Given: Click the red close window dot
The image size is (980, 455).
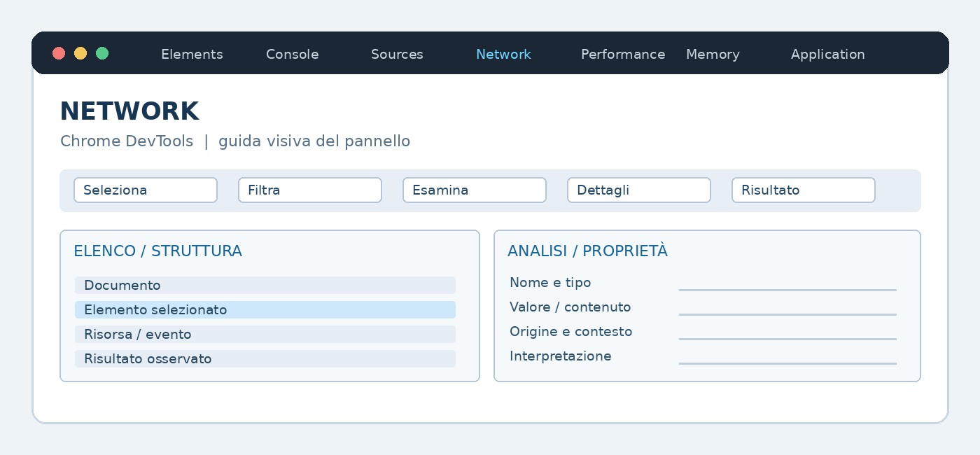Looking at the screenshot, I should [x=59, y=53].
